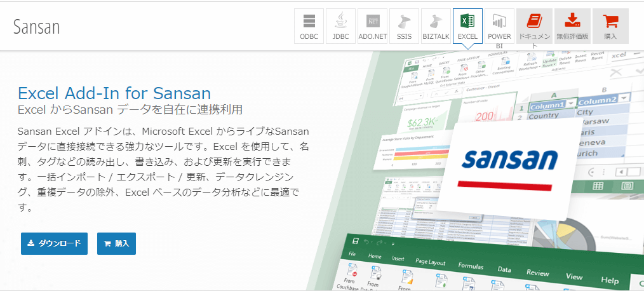This screenshot has width=644, height=291.
Task: Select the BizTalk adapter icon
Action: point(436,26)
